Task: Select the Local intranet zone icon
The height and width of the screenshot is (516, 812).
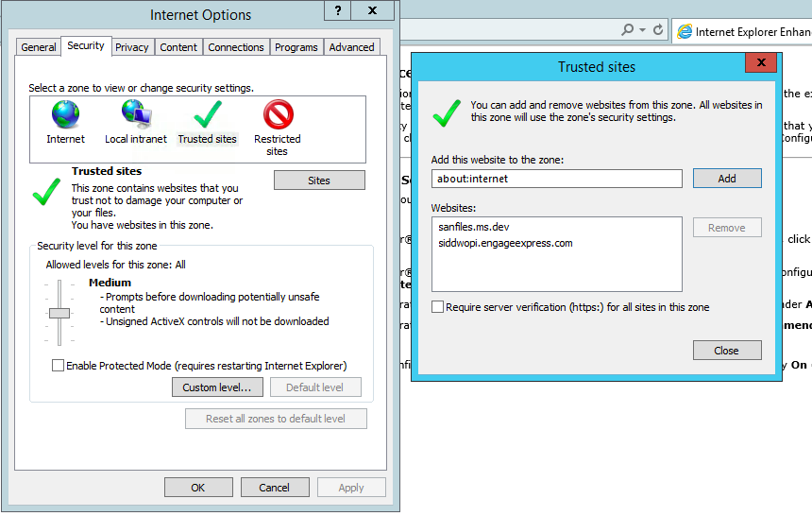Action: point(136,114)
